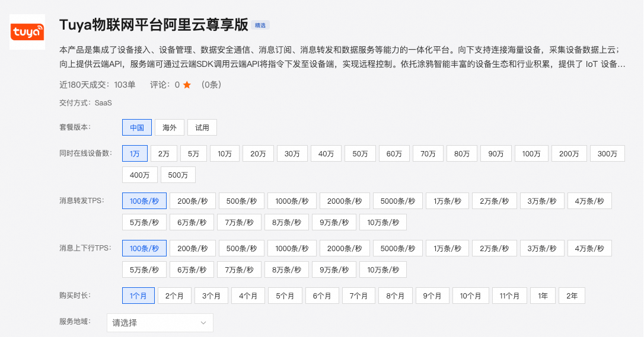Click the orange star rating icon

[x=187, y=85]
